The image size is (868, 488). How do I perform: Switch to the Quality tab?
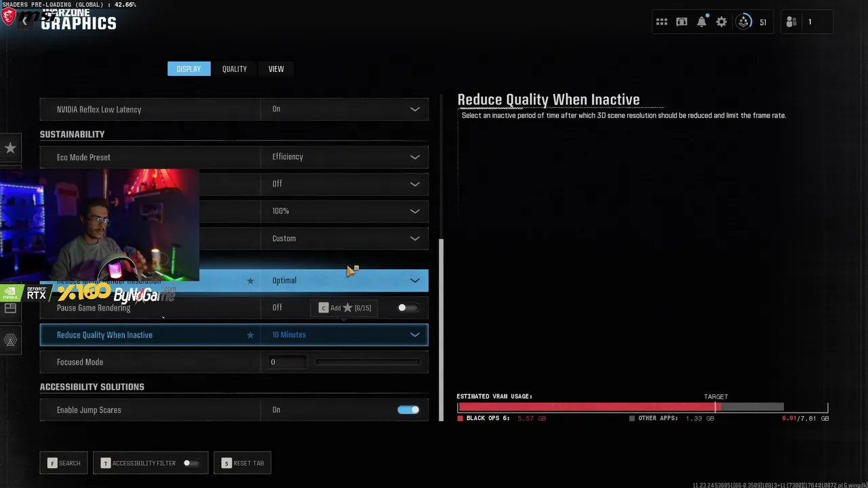pyautogui.click(x=234, y=68)
